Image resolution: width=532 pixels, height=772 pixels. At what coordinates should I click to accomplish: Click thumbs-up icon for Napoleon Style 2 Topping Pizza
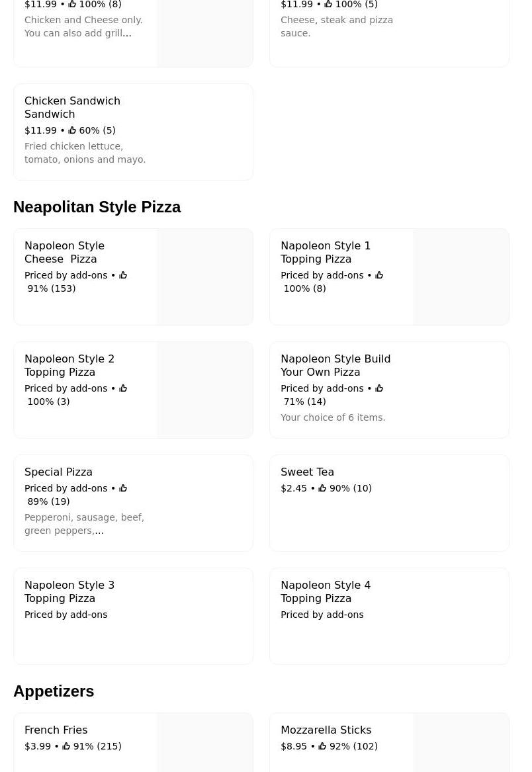(123, 388)
